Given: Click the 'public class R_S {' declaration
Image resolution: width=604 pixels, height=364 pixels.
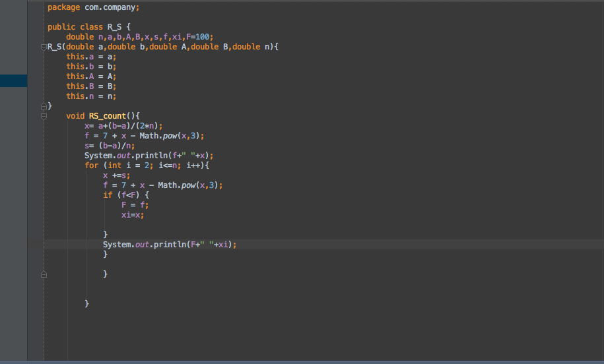Looking at the screenshot, I should pyautogui.click(x=89, y=27).
